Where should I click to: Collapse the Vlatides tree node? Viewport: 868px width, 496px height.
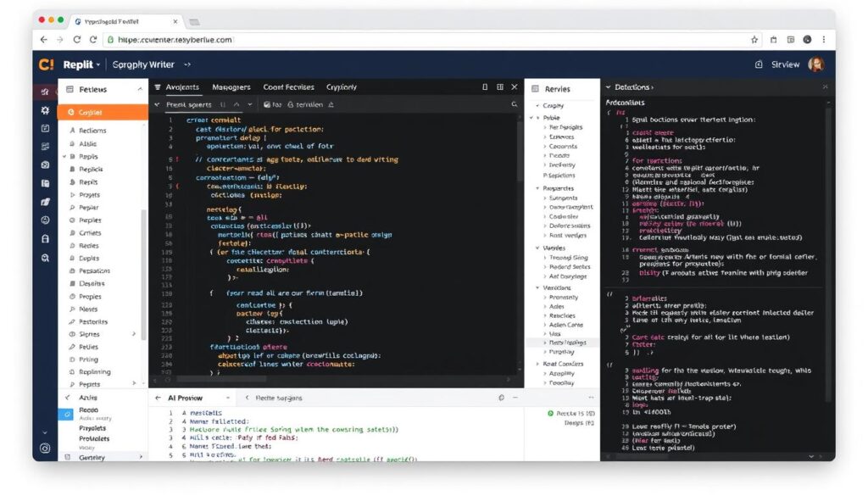pos(537,248)
